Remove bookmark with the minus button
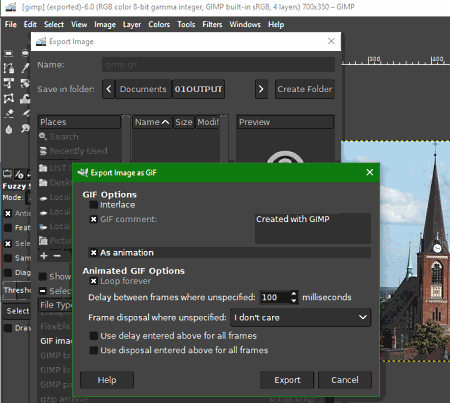This screenshot has width=450, height=403. 57,256
